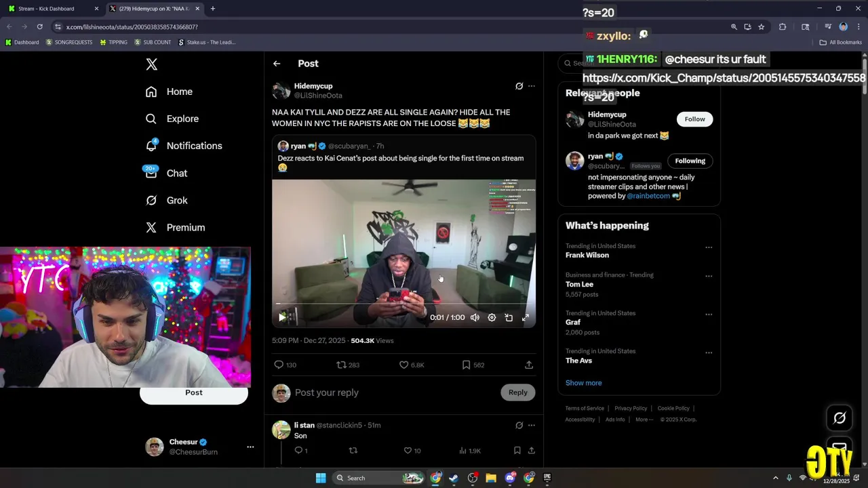Mute the video volume icon

(475, 317)
